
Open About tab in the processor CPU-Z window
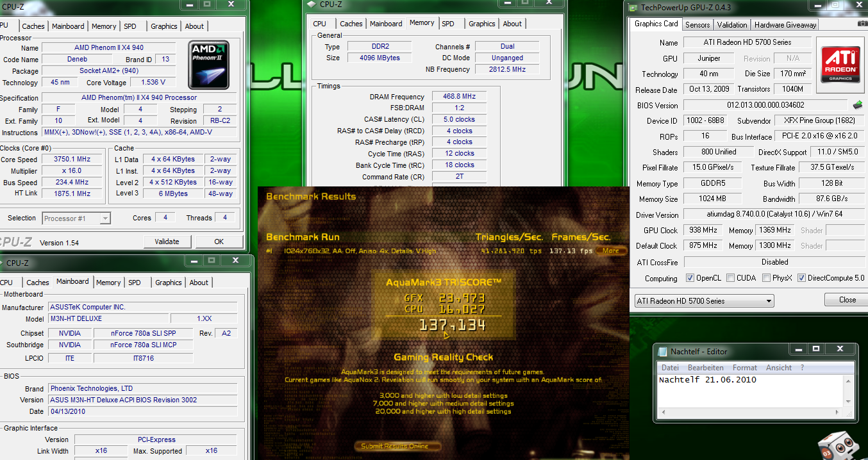tap(194, 26)
